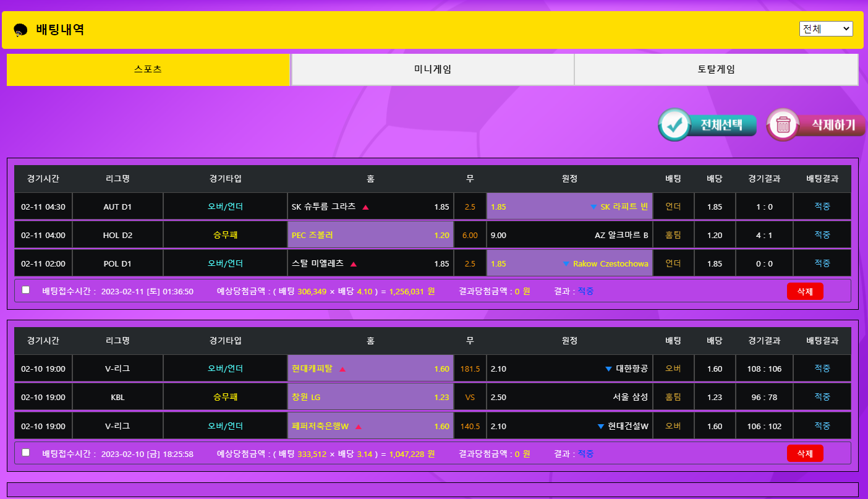Switch to the 토탈게임 tab
The image size is (868, 499).
tap(716, 70)
